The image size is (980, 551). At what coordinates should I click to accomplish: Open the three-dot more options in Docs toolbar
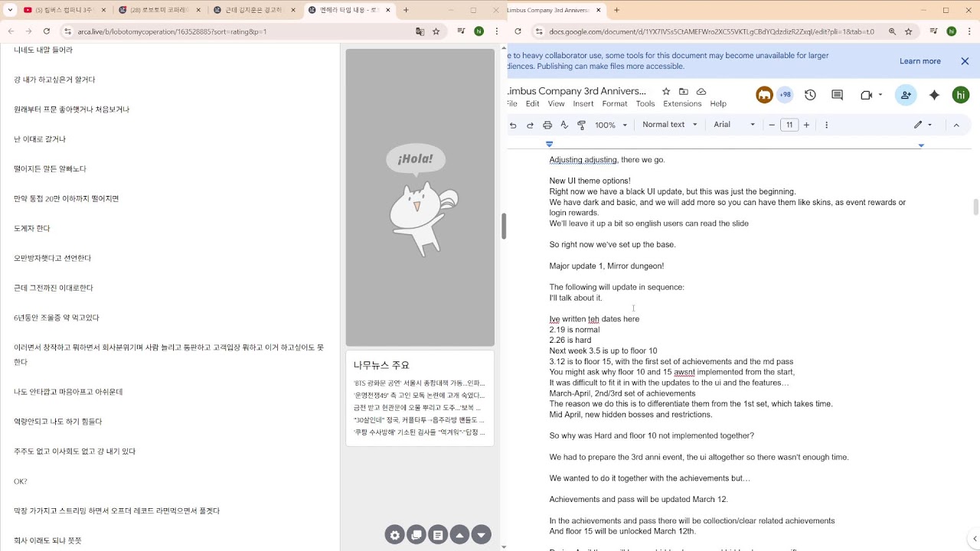827,125
